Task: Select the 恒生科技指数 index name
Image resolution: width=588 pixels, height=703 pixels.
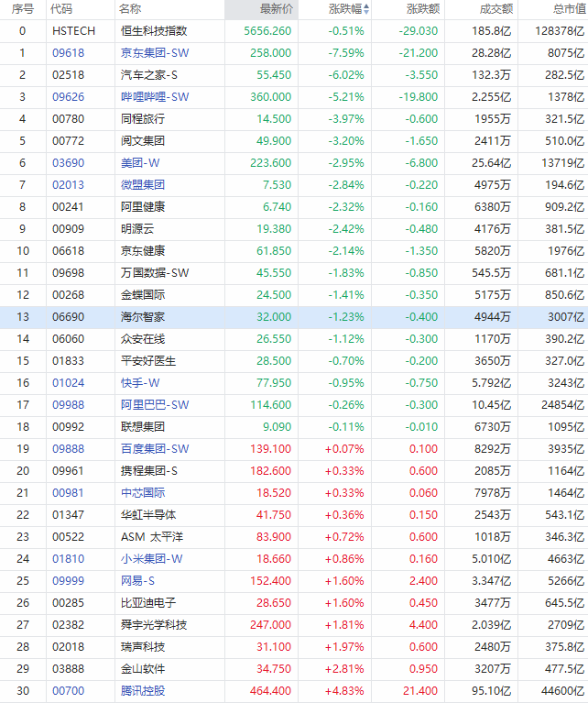Action: tap(154, 31)
